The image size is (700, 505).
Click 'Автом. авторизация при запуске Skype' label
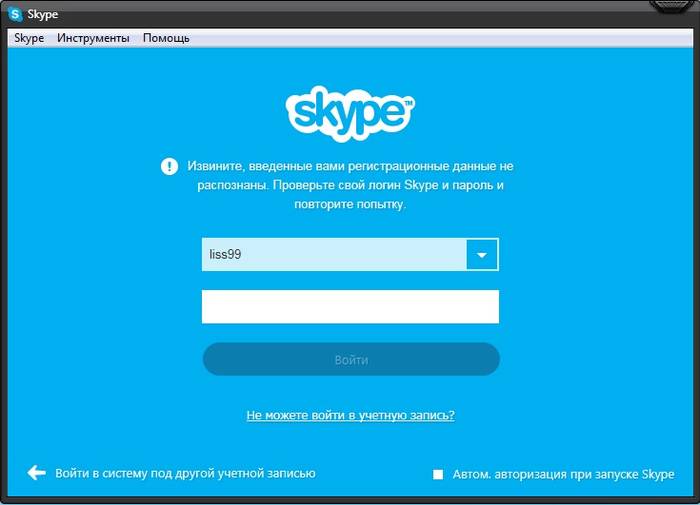(x=563, y=474)
